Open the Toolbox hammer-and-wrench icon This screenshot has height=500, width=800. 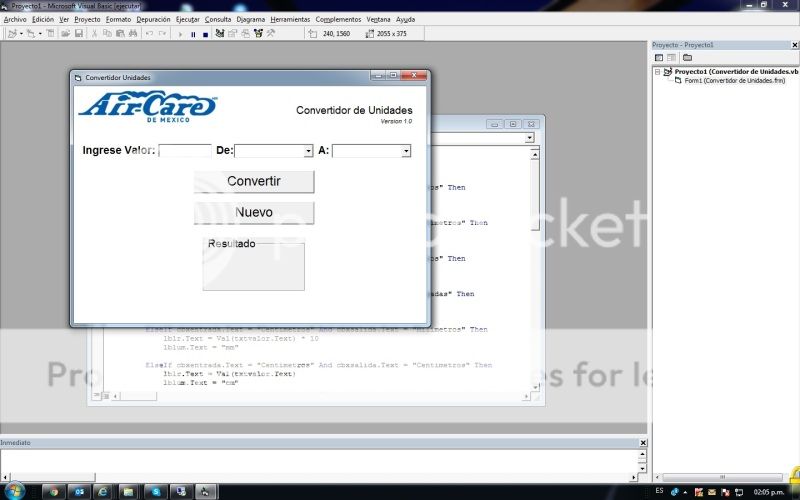271,34
